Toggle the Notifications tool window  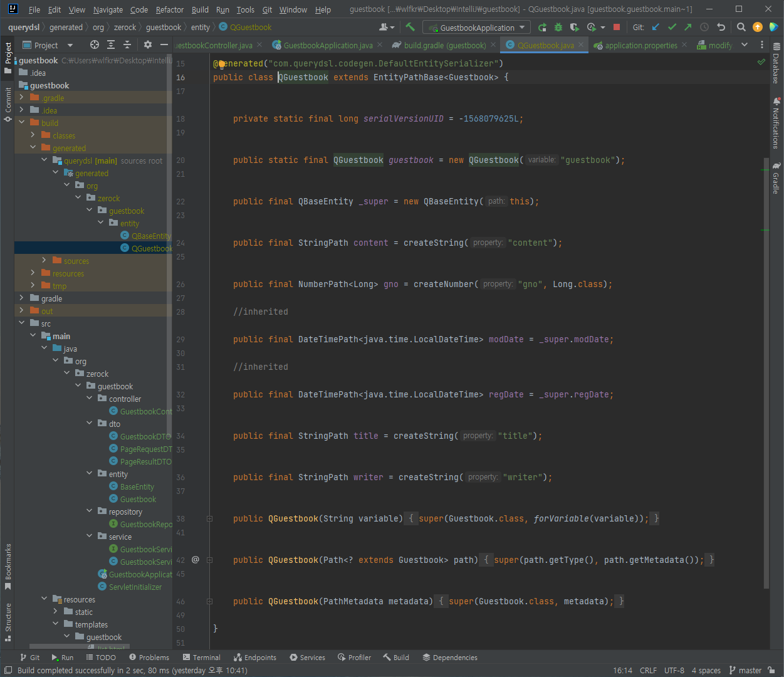pos(776,123)
